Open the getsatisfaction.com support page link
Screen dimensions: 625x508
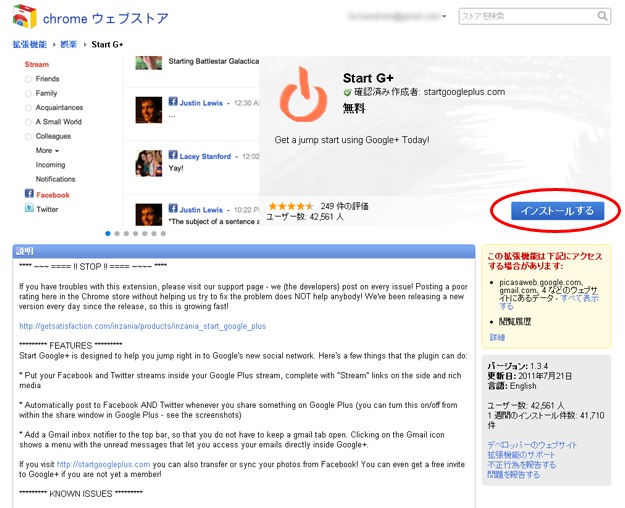[x=142, y=326]
